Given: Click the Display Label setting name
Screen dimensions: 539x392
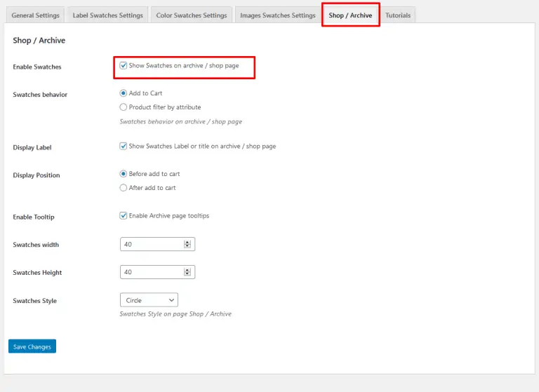Looking at the screenshot, I should tap(32, 147).
